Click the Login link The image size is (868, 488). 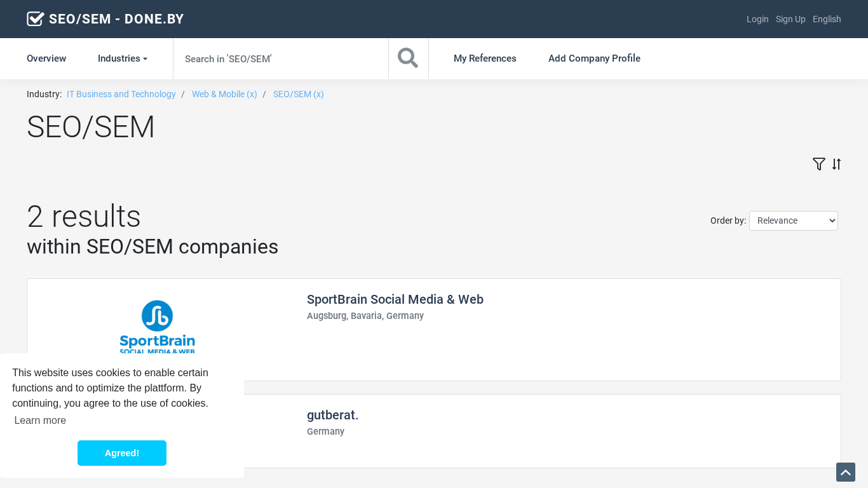pos(757,19)
